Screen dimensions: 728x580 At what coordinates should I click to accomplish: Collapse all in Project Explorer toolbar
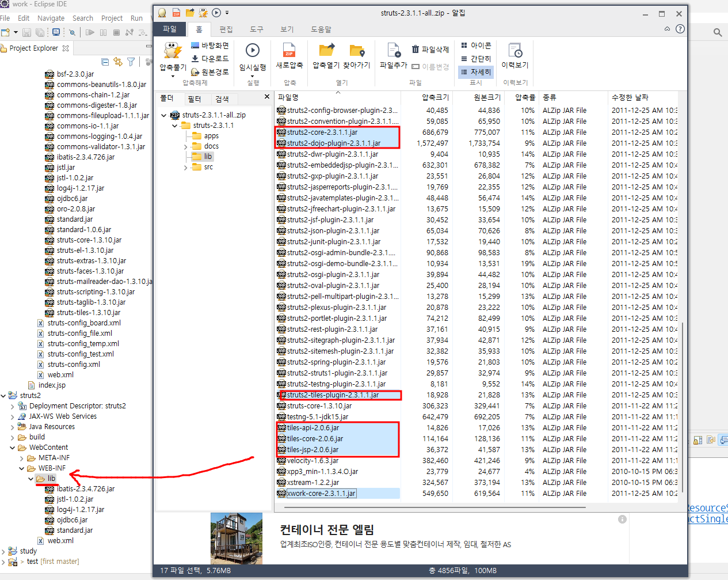click(105, 62)
